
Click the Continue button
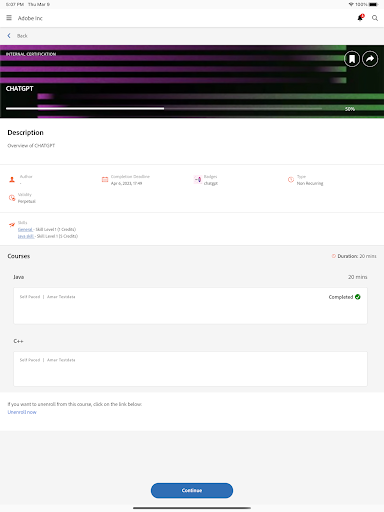192,490
